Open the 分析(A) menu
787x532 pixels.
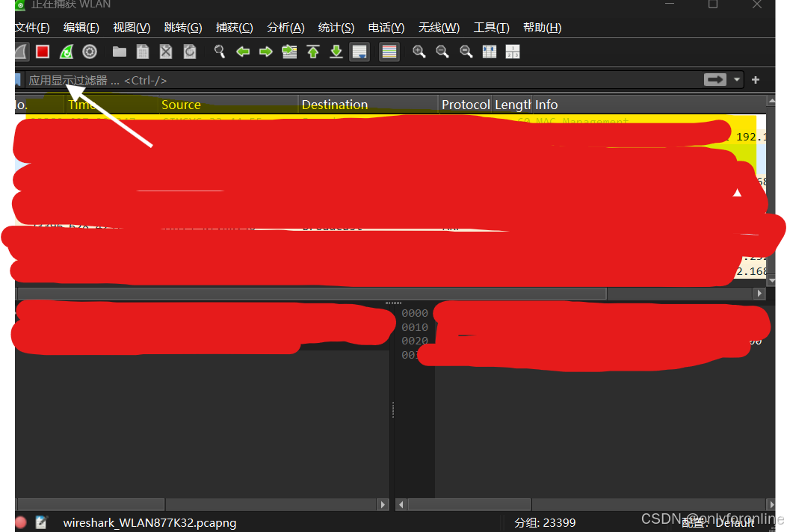286,28
